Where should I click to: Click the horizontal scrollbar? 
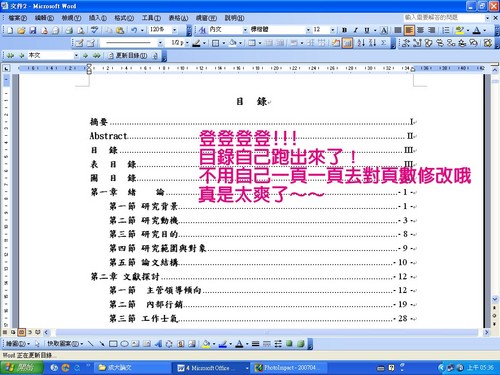pos(267,332)
